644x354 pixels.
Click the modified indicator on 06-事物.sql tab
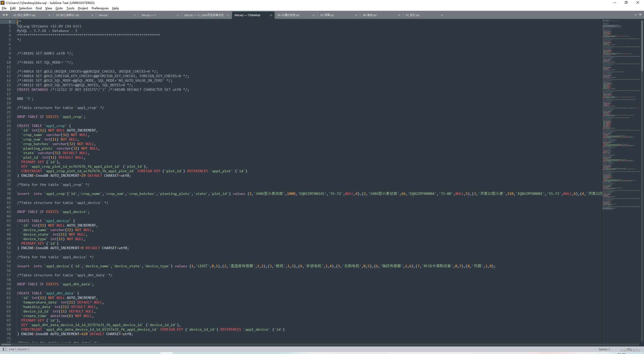[x=399, y=15]
